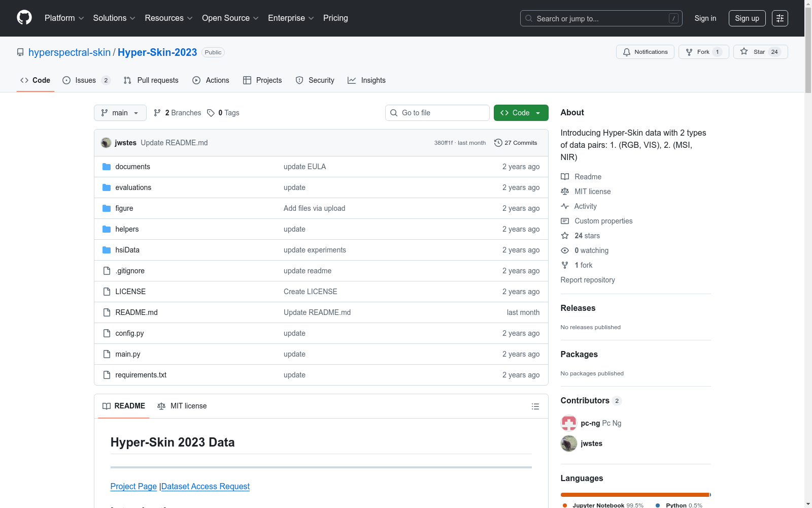Click the figure folder icon

(107, 208)
